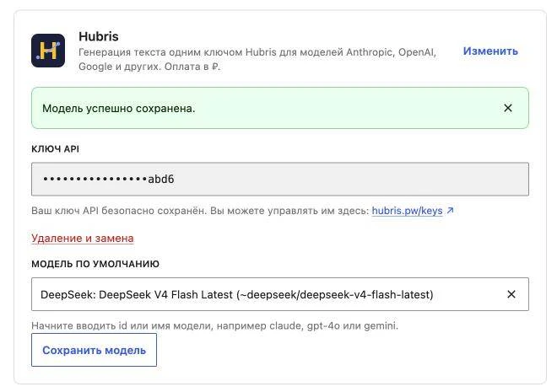Image resolution: width=557 pixels, height=392 pixels.
Task: Dismiss the 'Модель успешно сохранена' notice
Action: point(508,108)
